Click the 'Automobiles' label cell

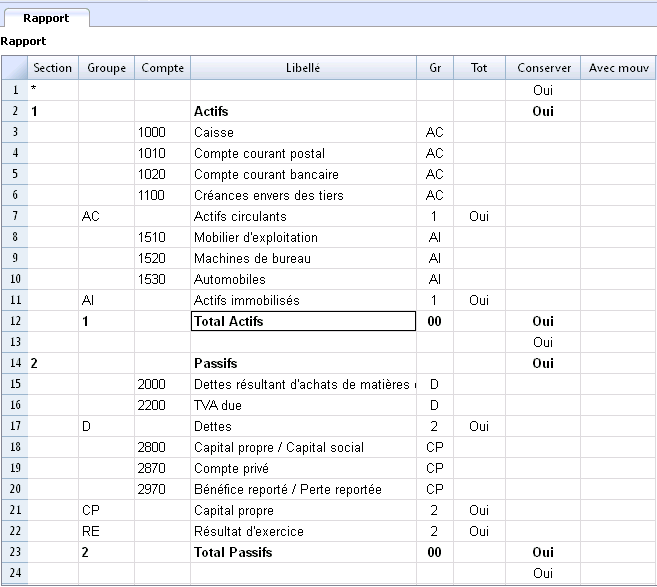coord(303,279)
